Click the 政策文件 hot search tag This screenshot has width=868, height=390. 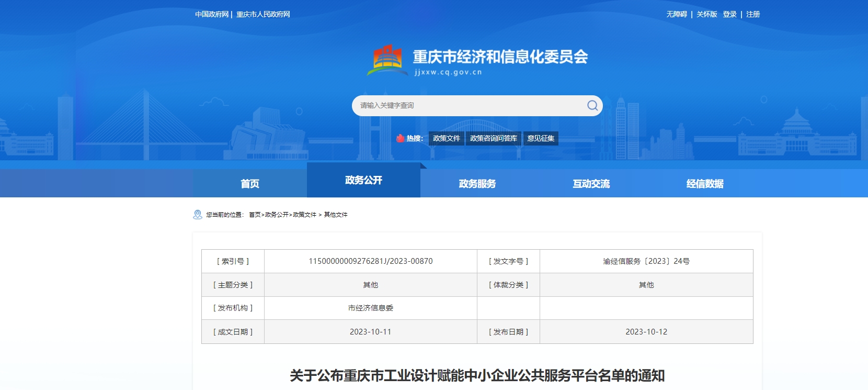(447, 138)
